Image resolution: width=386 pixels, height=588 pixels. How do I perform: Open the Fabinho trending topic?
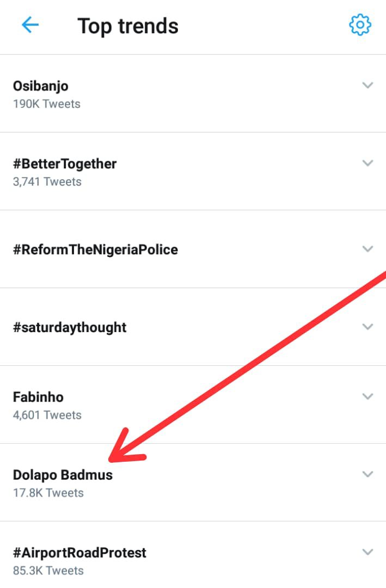tap(38, 397)
